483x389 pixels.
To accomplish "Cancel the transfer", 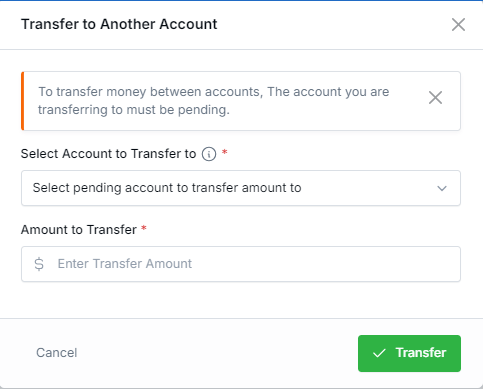I will pos(57,353).
